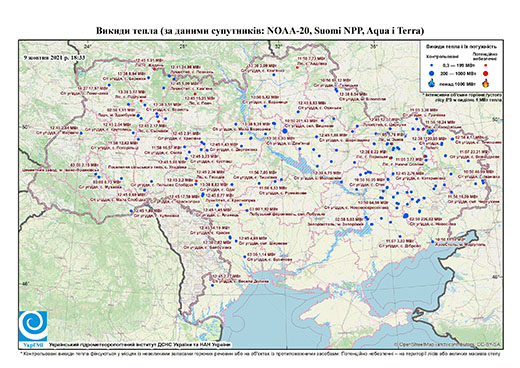Click the red marker labeled 11:58 7,73 МВт
The height and width of the screenshot is (368, 520).
point(297,67)
